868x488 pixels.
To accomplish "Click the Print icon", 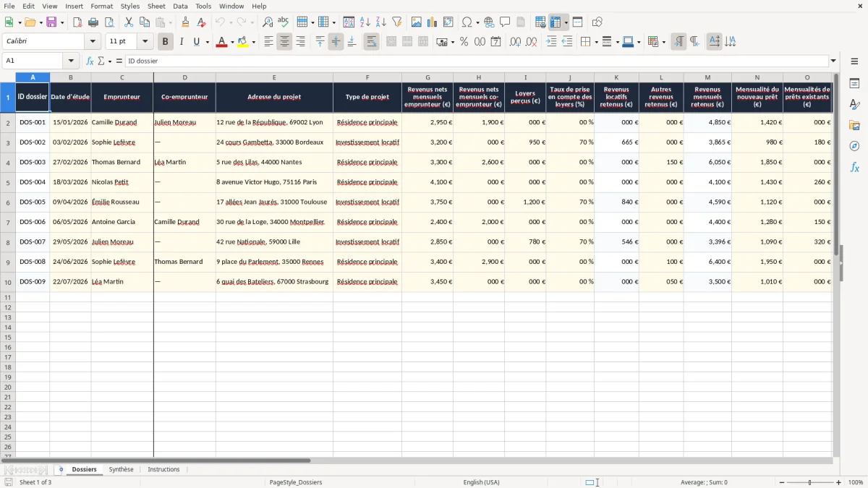I will (x=93, y=22).
